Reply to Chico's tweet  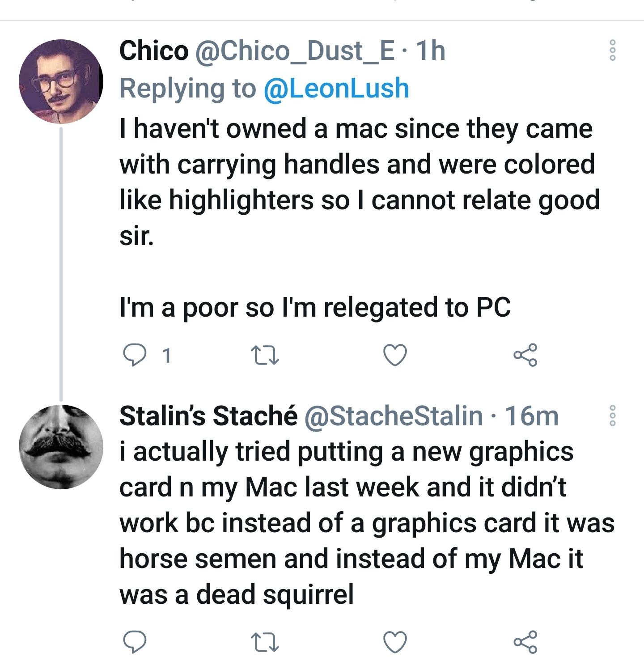pos(134,356)
